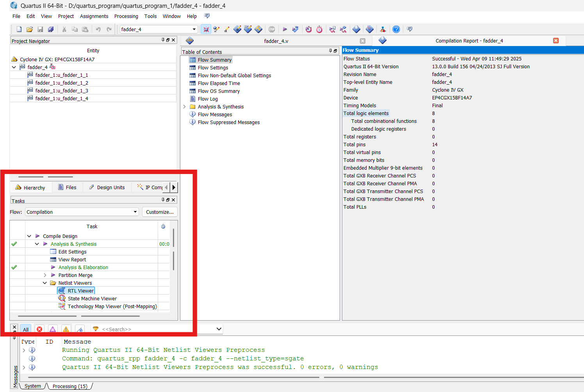Open Technology Map Viewer (Post-Mapping) icon
584x392 pixels.
click(62, 306)
